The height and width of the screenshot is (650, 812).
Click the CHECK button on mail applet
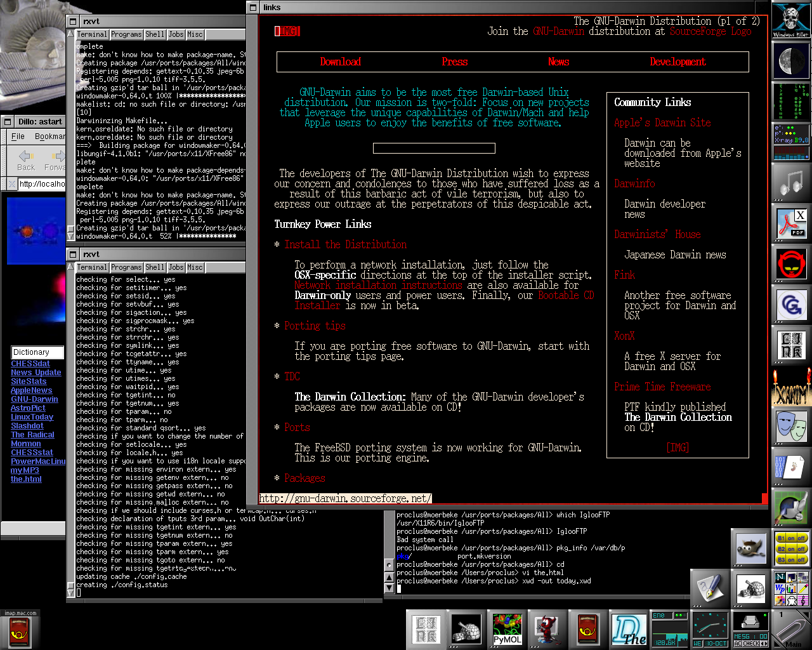click(x=750, y=644)
